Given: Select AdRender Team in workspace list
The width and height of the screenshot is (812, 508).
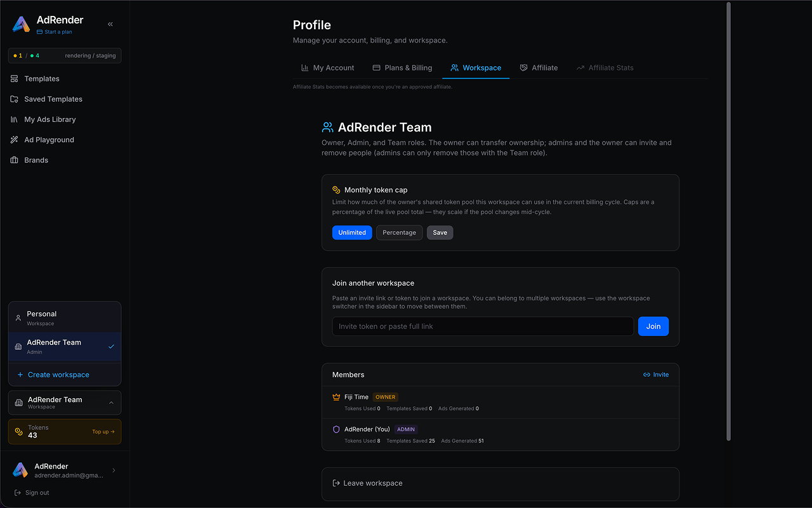Looking at the screenshot, I should click(x=65, y=347).
